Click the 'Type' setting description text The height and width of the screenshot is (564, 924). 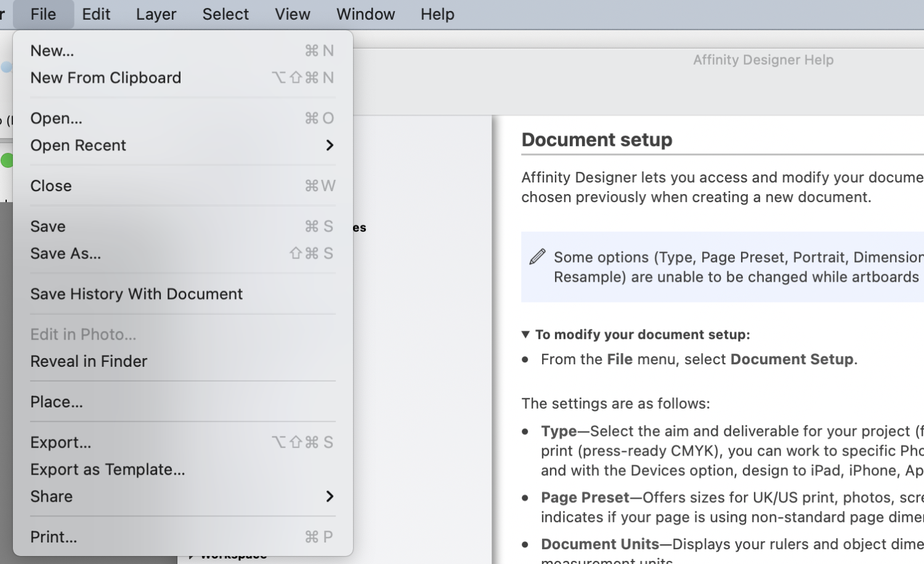click(x=732, y=451)
